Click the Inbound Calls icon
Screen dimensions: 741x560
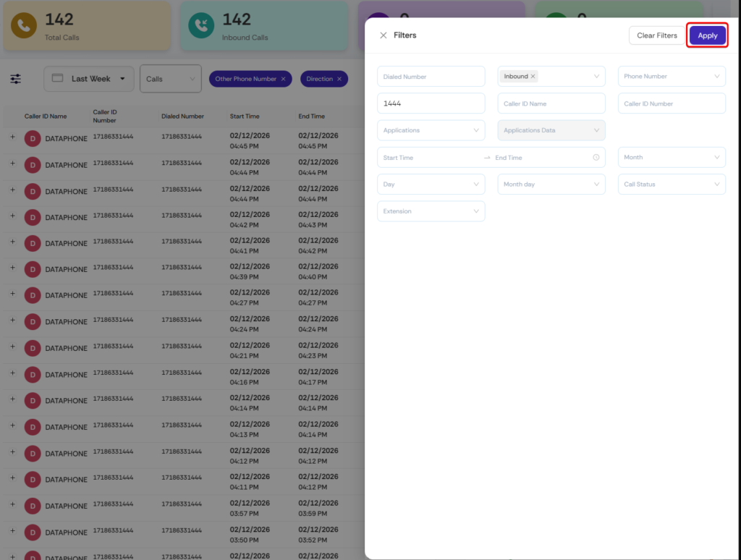pyautogui.click(x=201, y=25)
